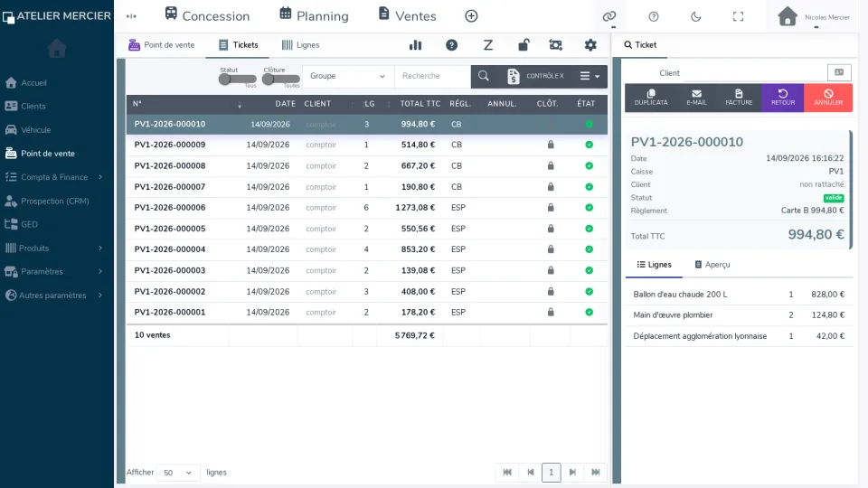Collapse the sidebar with the arrows icon
This screenshot has width=868, height=488.
point(131,16)
